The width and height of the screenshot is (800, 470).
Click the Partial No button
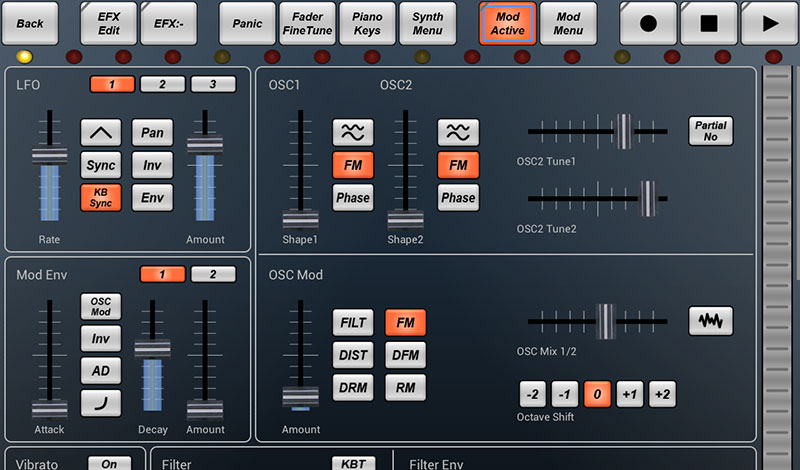pyautogui.click(x=711, y=131)
